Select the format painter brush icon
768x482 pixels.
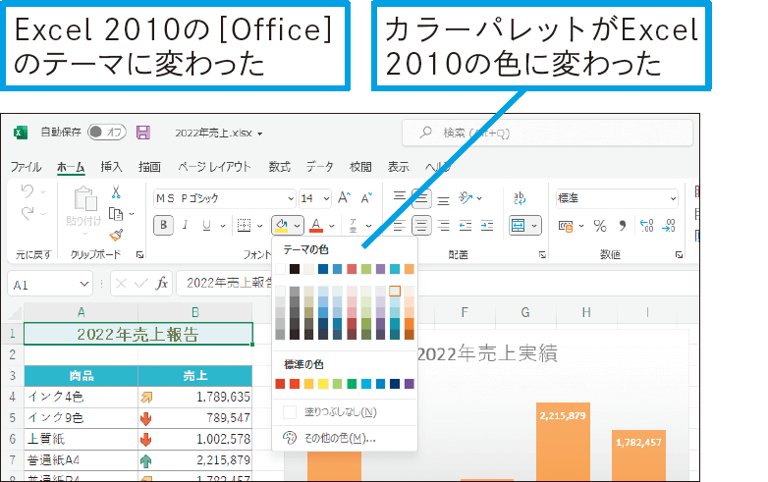click(x=116, y=235)
